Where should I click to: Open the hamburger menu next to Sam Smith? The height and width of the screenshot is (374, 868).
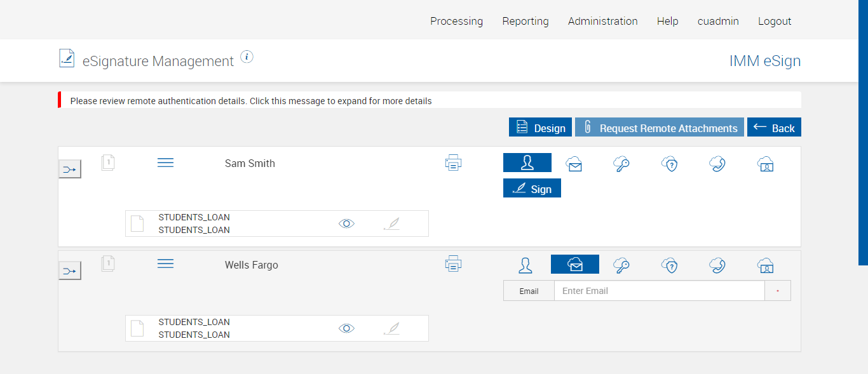point(165,163)
